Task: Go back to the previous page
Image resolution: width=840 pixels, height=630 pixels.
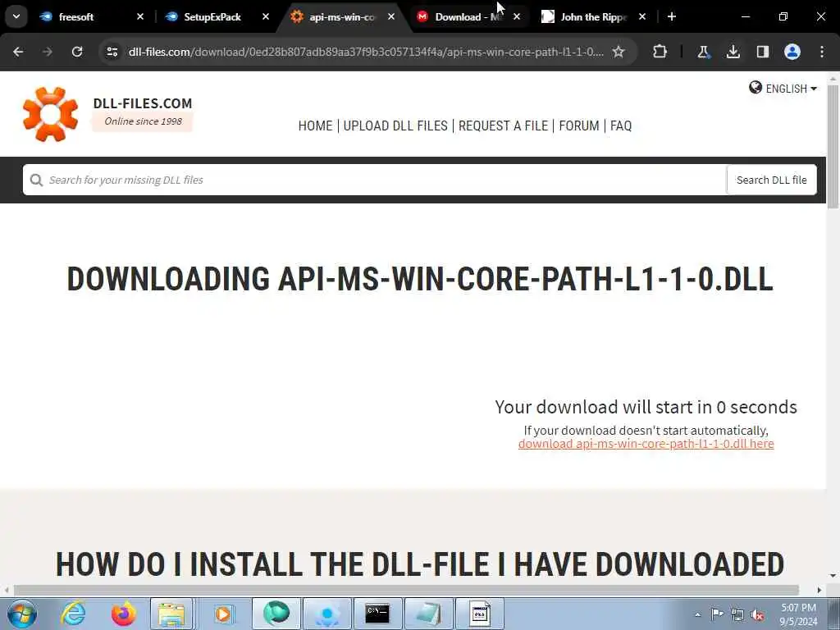Action: click(18, 52)
